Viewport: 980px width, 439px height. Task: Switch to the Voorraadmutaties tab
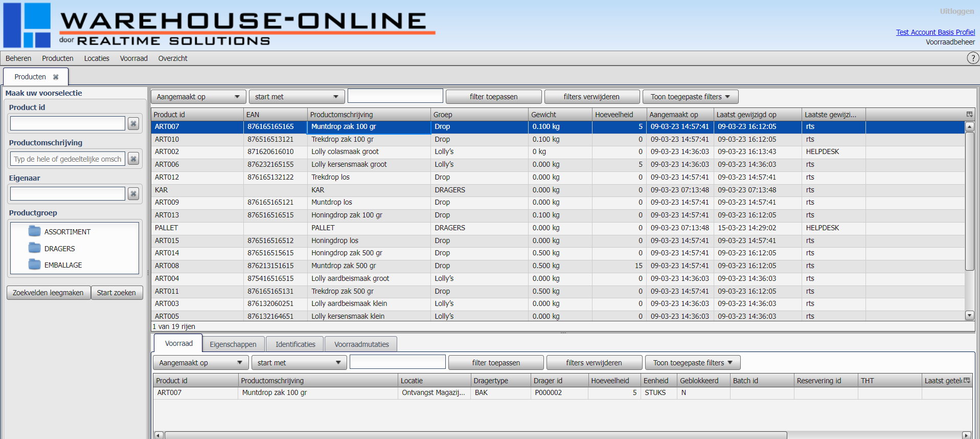click(361, 344)
